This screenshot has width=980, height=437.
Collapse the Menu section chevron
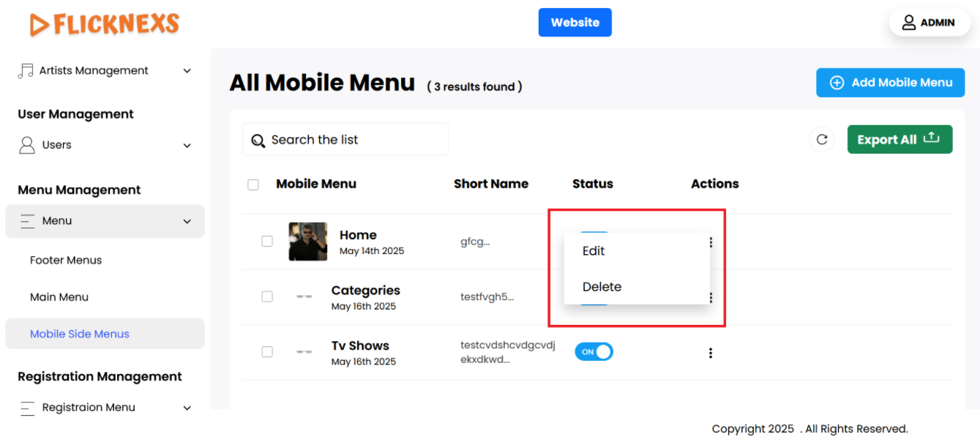click(187, 221)
